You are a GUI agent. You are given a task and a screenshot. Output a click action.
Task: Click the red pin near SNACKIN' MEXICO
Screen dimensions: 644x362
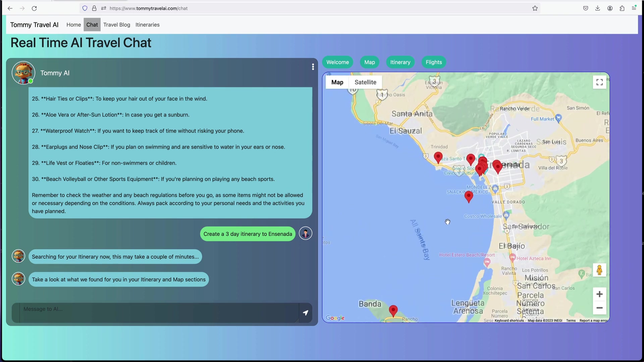469,197
